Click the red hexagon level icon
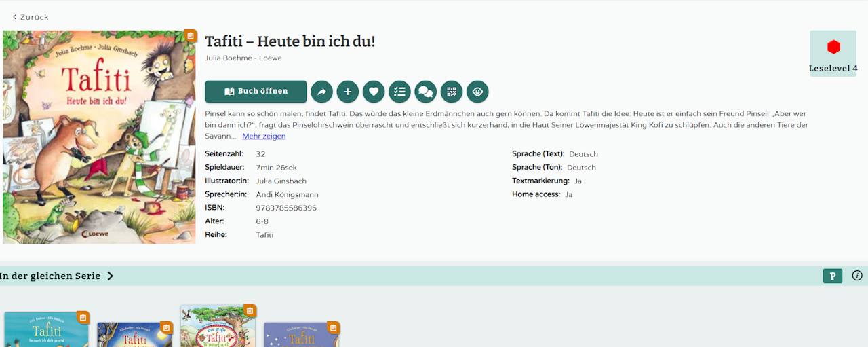Viewport: 868px width, 347px height. click(x=833, y=47)
